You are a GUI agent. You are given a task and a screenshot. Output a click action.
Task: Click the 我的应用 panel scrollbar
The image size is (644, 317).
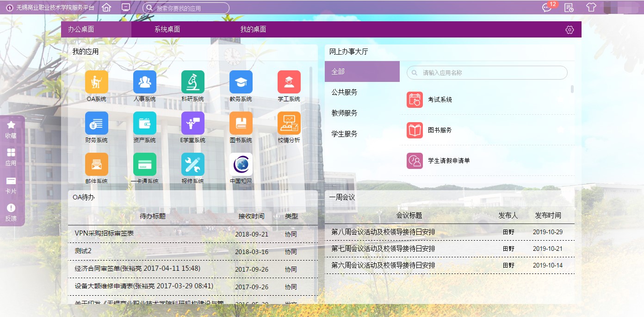[311, 93]
